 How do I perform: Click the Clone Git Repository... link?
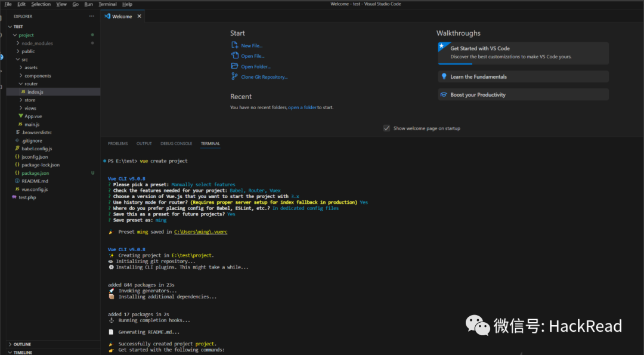pos(265,77)
